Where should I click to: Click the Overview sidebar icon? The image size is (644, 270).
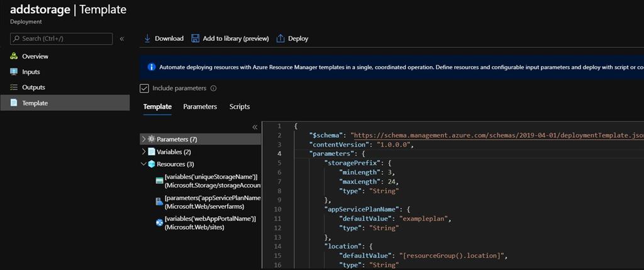coord(14,56)
